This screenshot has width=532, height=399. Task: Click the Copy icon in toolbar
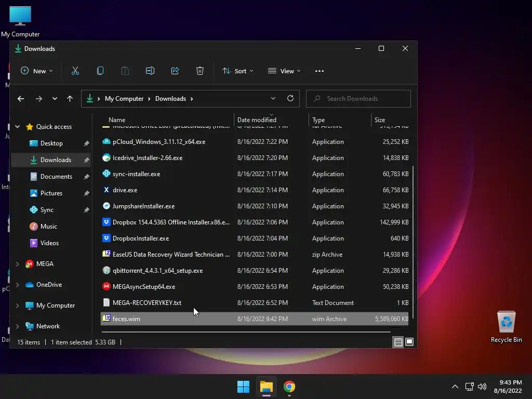click(x=100, y=71)
